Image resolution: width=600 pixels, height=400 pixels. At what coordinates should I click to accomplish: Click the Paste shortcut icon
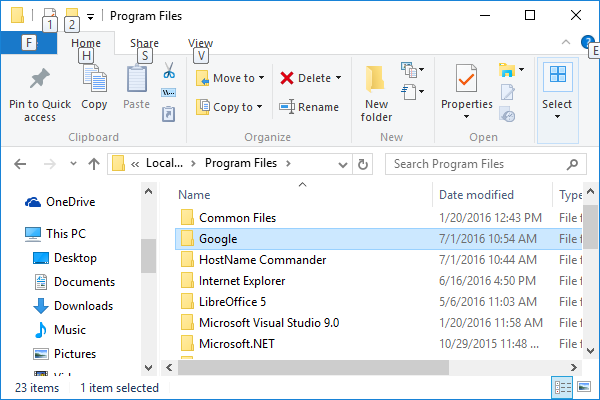169,114
